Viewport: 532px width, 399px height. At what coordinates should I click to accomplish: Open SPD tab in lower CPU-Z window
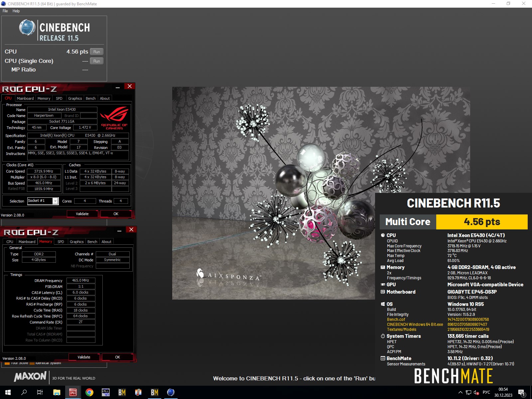point(61,242)
